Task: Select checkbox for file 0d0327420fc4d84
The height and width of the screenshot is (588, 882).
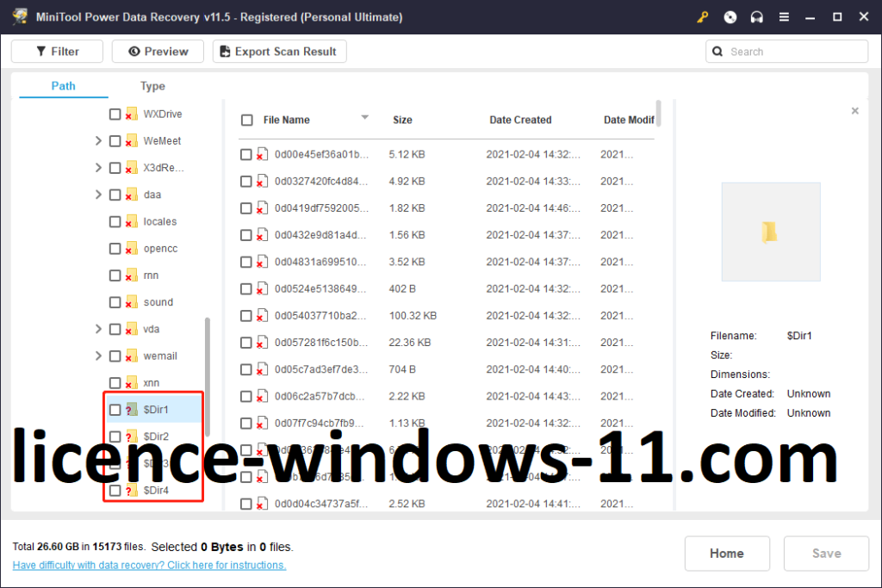Action: (x=246, y=182)
